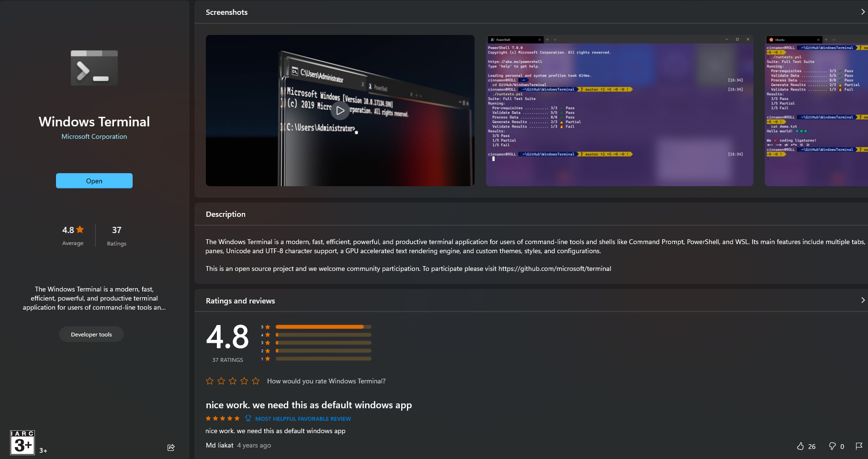Click the '37 RATINGS' label under score

[228, 360]
